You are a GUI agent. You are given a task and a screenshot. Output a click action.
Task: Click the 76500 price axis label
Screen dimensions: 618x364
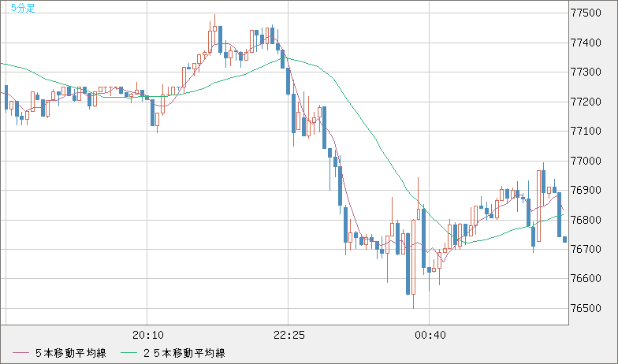[x=586, y=308]
